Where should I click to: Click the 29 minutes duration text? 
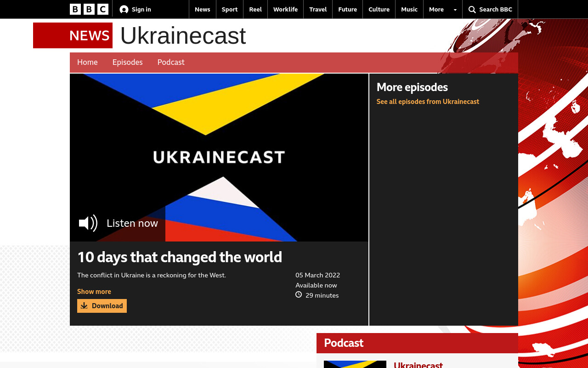tap(322, 295)
